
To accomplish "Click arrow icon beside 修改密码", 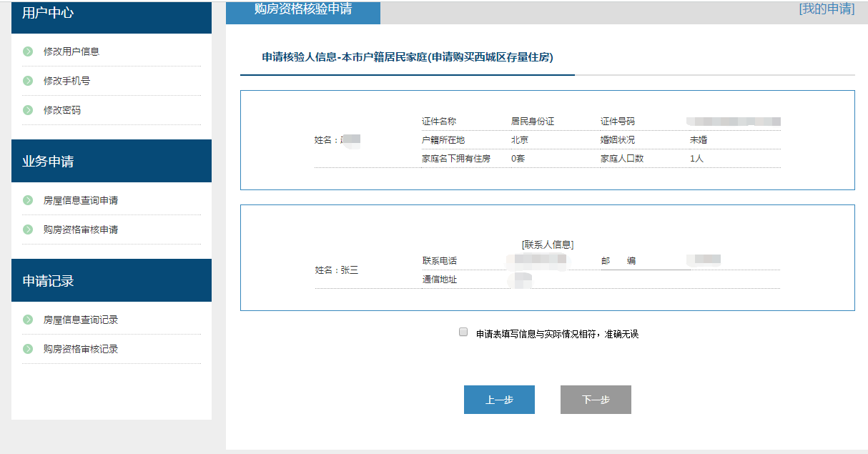I will (28, 110).
